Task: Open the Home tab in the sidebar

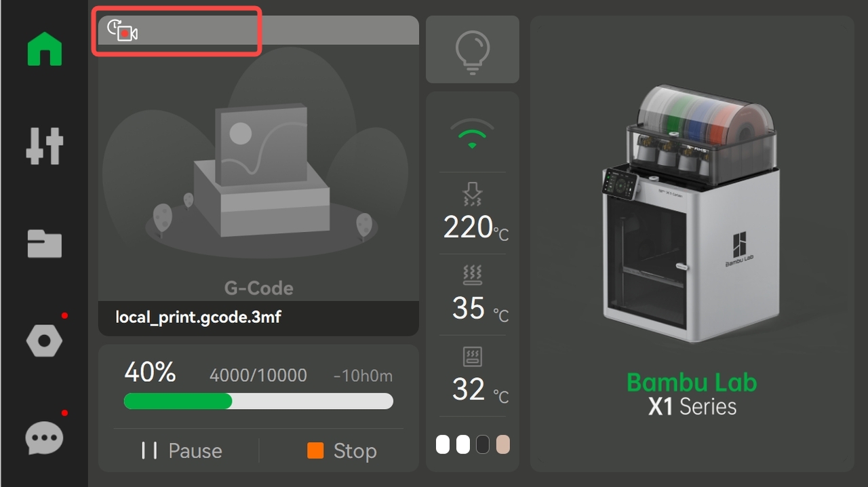Action: click(x=45, y=49)
